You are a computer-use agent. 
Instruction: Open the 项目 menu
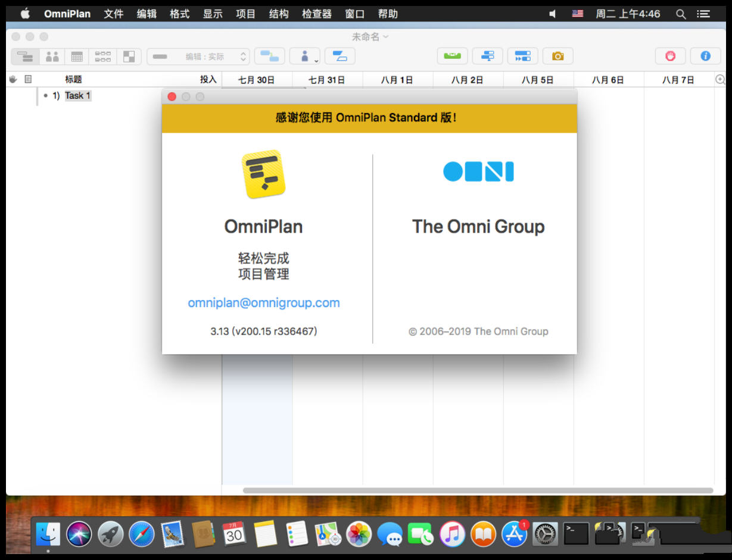245,14
